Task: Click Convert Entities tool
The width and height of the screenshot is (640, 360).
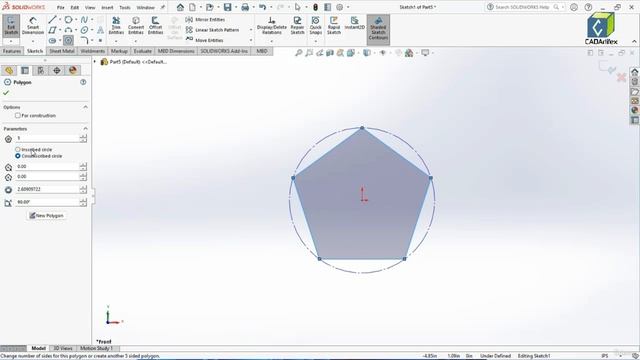Action: [x=136, y=26]
